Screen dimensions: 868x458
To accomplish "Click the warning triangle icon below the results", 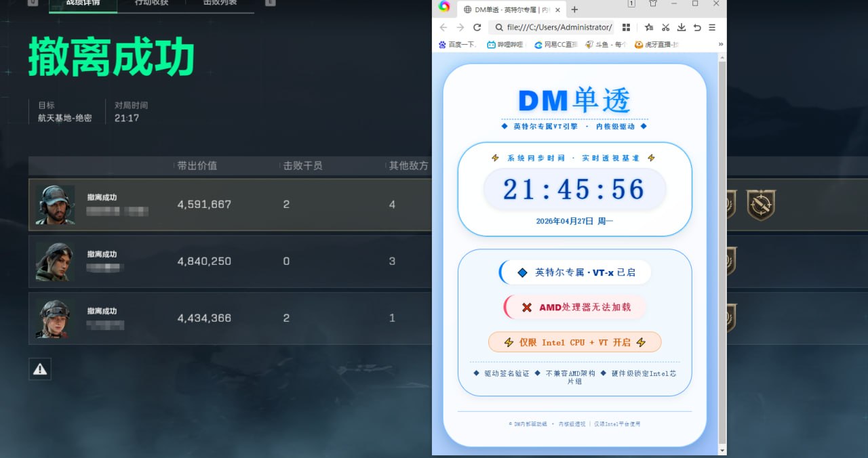I will pyautogui.click(x=39, y=369).
